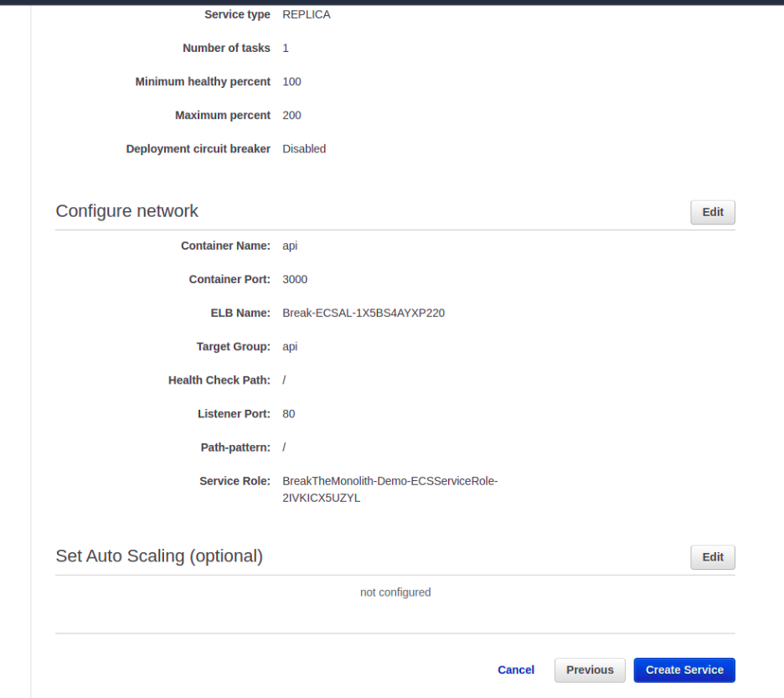Image resolution: width=784 pixels, height=698 pixels.
Task: Click the Previous button
Action: click(x=590, y=670)
